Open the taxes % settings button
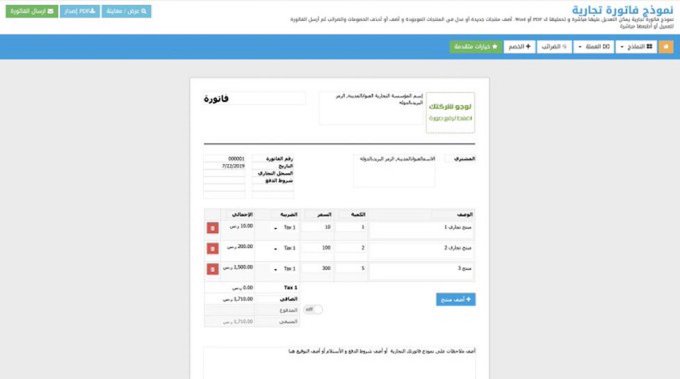Viewport: 680px width, 379px height. [554, 47]
